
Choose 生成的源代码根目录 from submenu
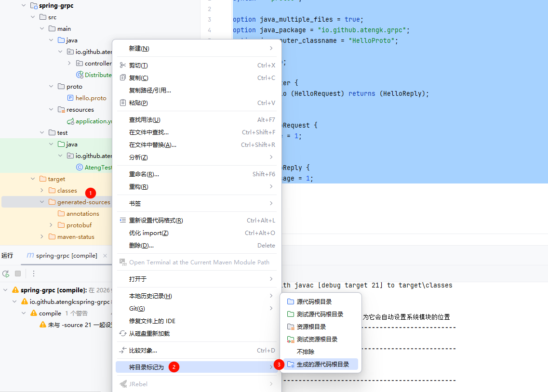click(322, 365)
